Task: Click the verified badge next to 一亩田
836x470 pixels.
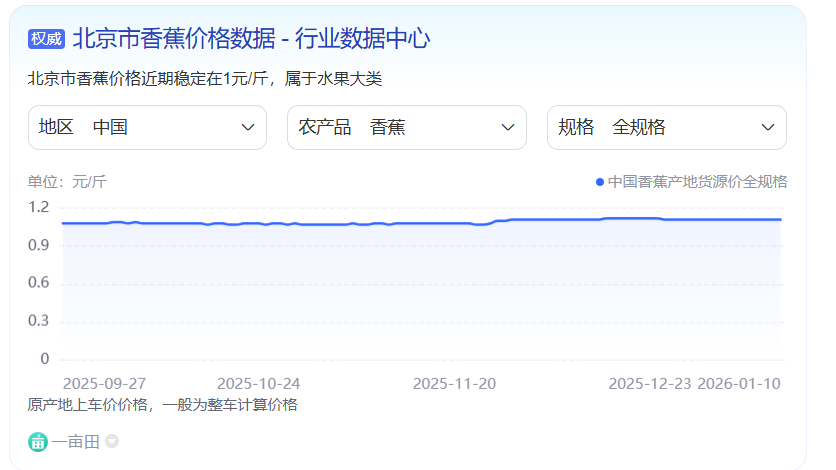Action: point(111,441)
